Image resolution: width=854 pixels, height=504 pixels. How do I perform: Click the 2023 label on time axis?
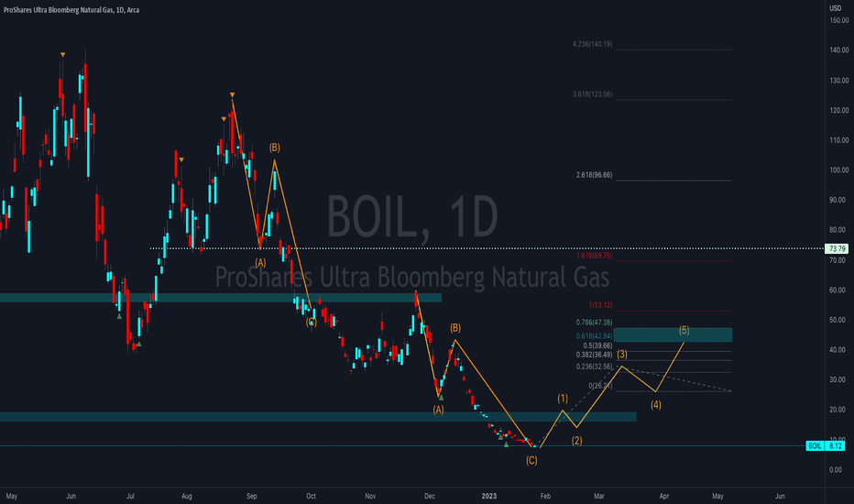489,496
